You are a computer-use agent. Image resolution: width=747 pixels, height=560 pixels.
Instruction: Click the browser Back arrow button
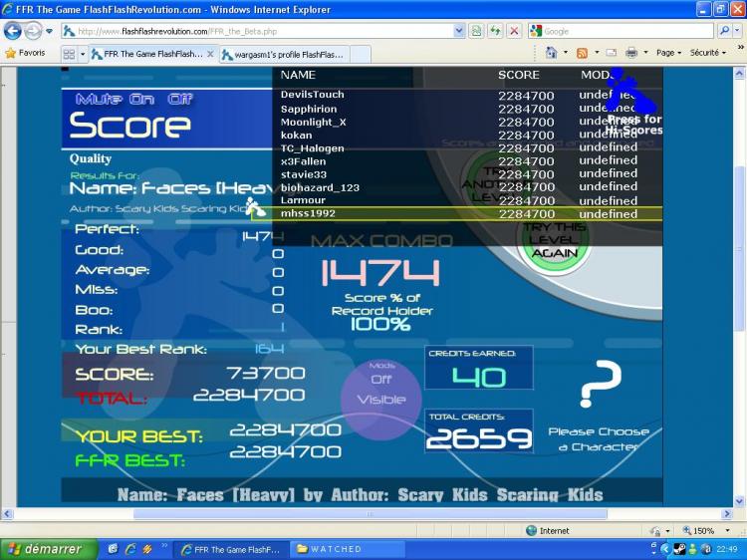13,31
